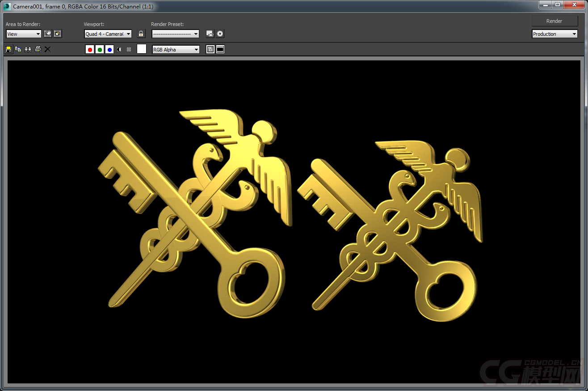Open the Area to Render dropdown
This screenshot has width=588, height=391.
tap(24, 34)
